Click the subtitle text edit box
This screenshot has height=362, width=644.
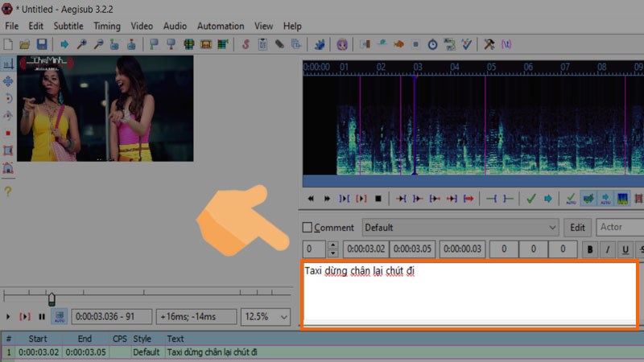coord(470,293)
